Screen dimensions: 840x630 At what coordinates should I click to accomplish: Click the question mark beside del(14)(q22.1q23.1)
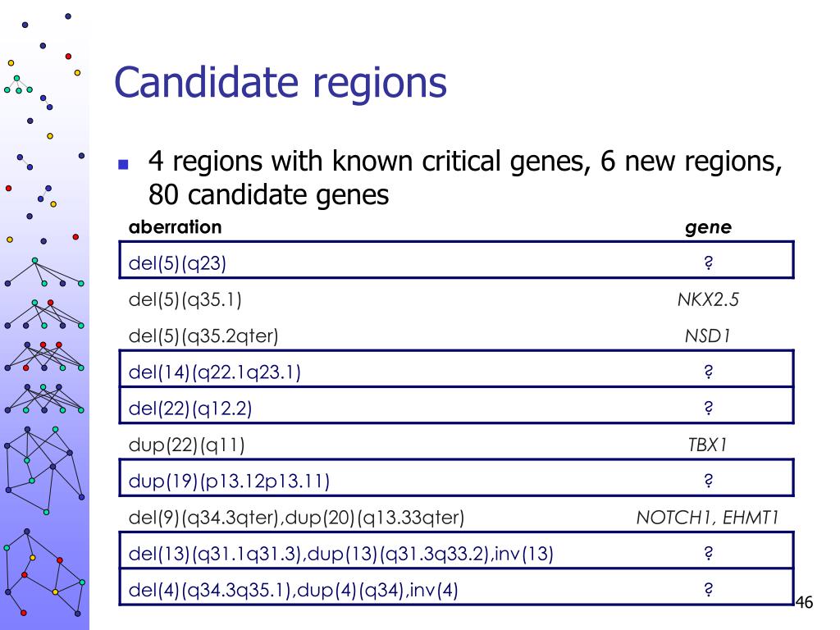tap(708, 372)
